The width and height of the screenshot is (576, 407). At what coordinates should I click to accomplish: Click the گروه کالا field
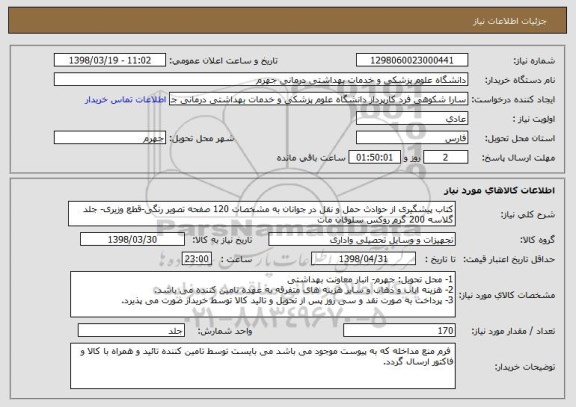tap(362, 239)
